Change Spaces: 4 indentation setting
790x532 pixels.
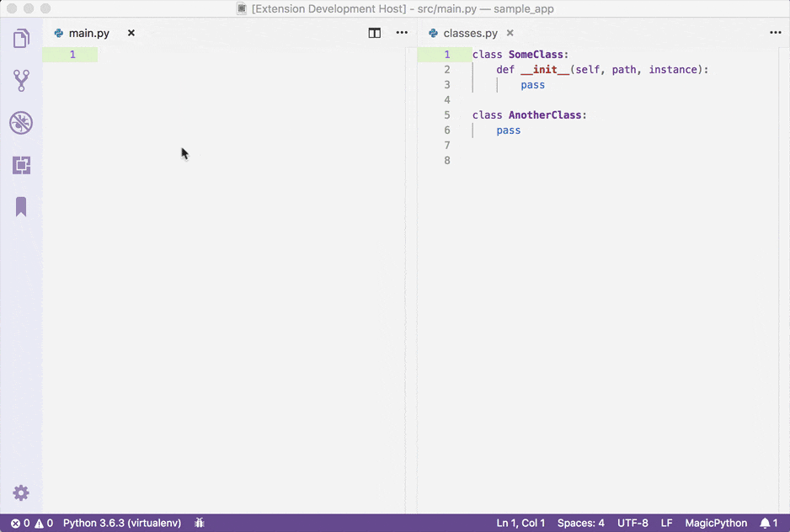pos(580,523)
